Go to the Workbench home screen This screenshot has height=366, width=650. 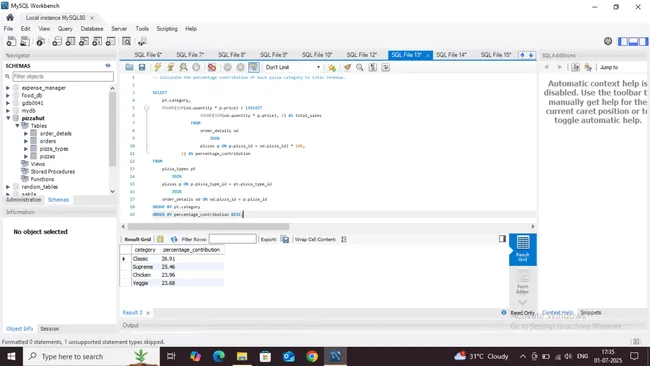[x=10, y=17]
